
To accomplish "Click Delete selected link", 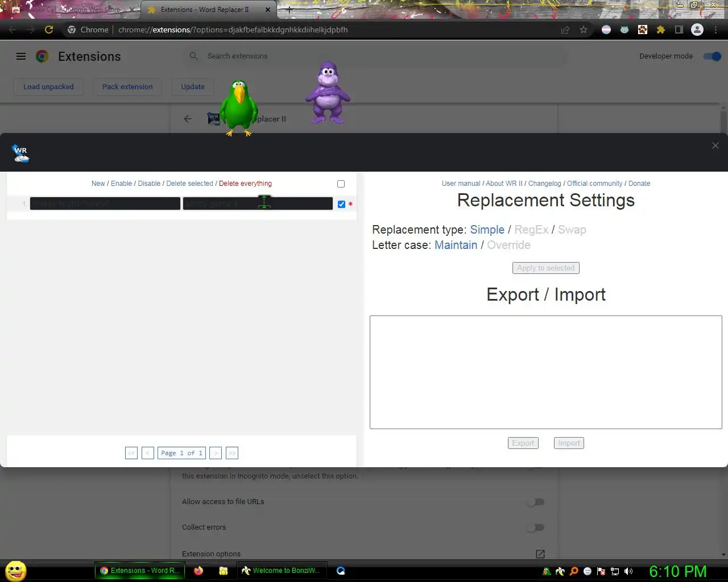I will click(x=189, y=184).
